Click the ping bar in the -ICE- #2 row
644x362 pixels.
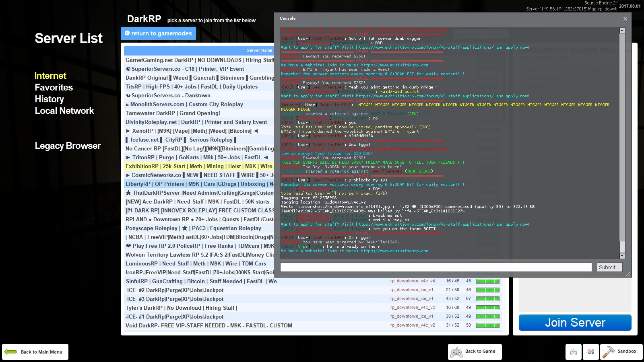coord(488,290)
